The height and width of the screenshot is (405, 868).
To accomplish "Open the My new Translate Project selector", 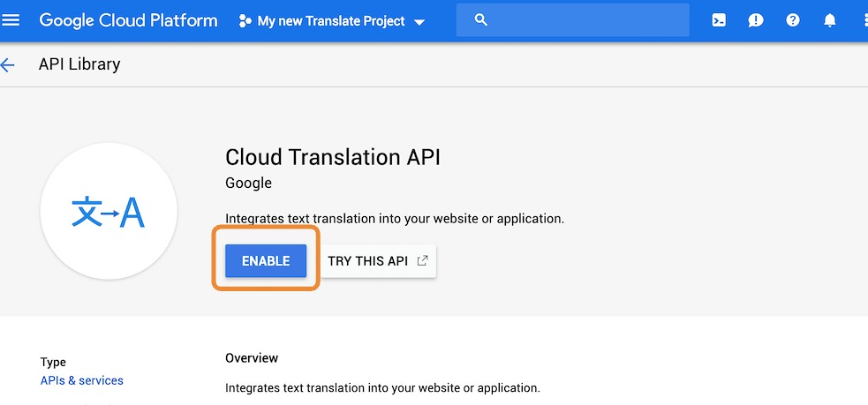I will click(x=331, y=21).
